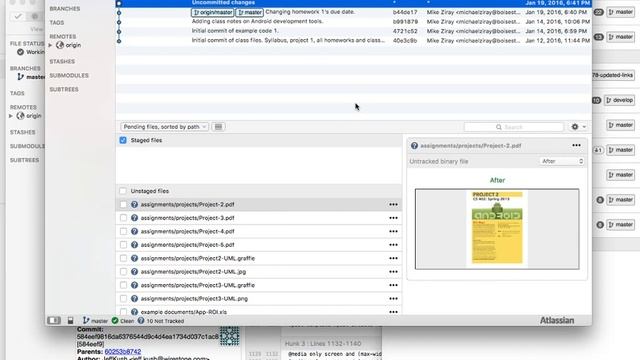Open options menu for App-ROI.xls row
This screenshot has height=360, width=640.
[393, 312]
